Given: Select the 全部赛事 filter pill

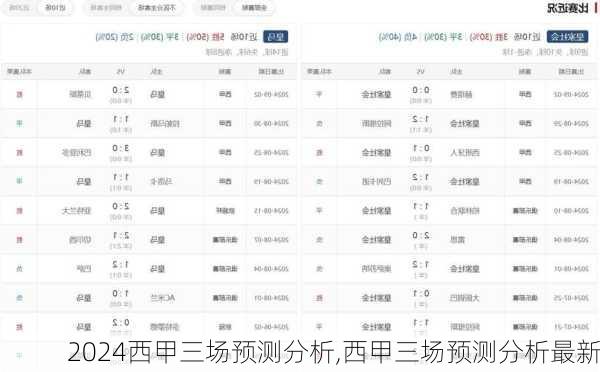Looking at the screenshot, I should point(254,8).
